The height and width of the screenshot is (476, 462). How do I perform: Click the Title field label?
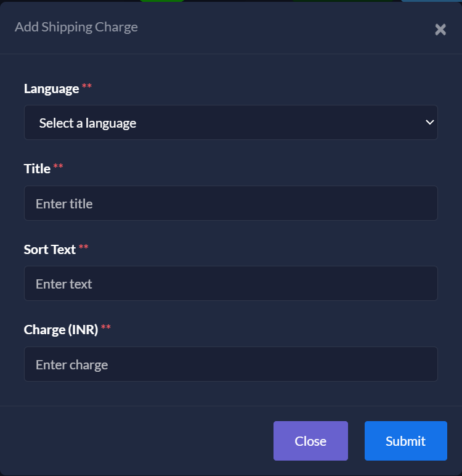point(37,169)
